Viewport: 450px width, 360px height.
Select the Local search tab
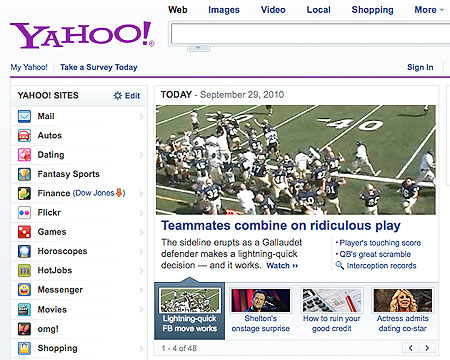tap(318, 10)
